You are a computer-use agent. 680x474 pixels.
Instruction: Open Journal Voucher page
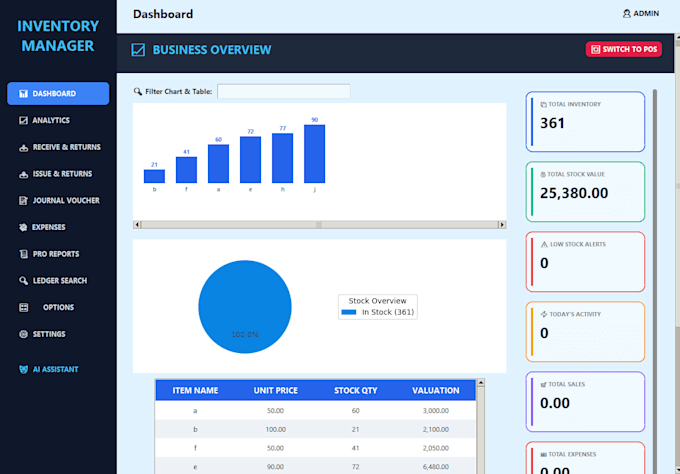[x=58, y=201]
